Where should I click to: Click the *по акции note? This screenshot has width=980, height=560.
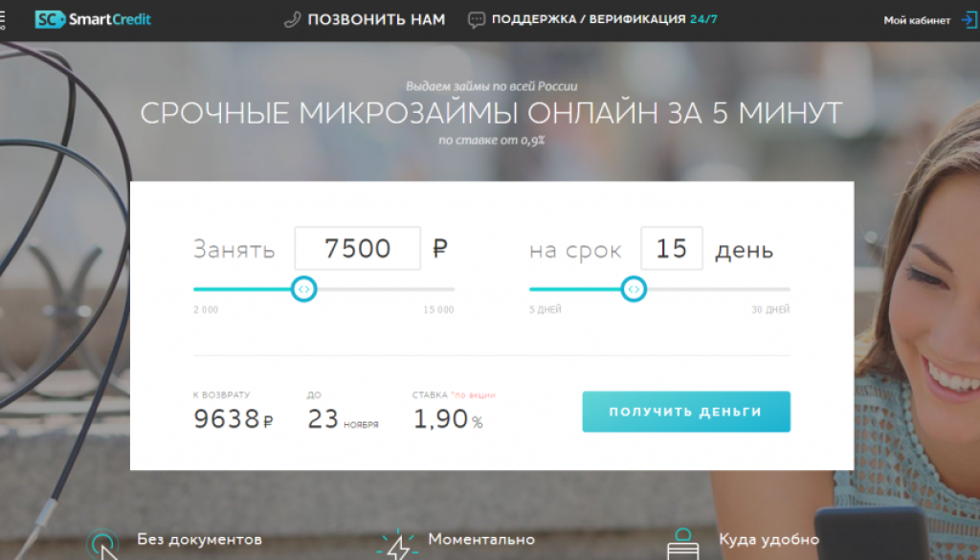point(473,395)
